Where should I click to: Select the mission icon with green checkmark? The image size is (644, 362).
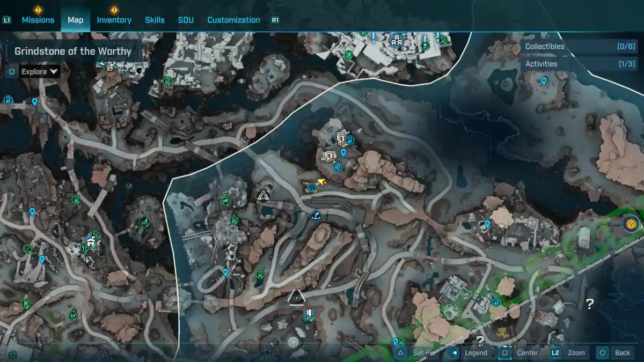tap(308, 314)
